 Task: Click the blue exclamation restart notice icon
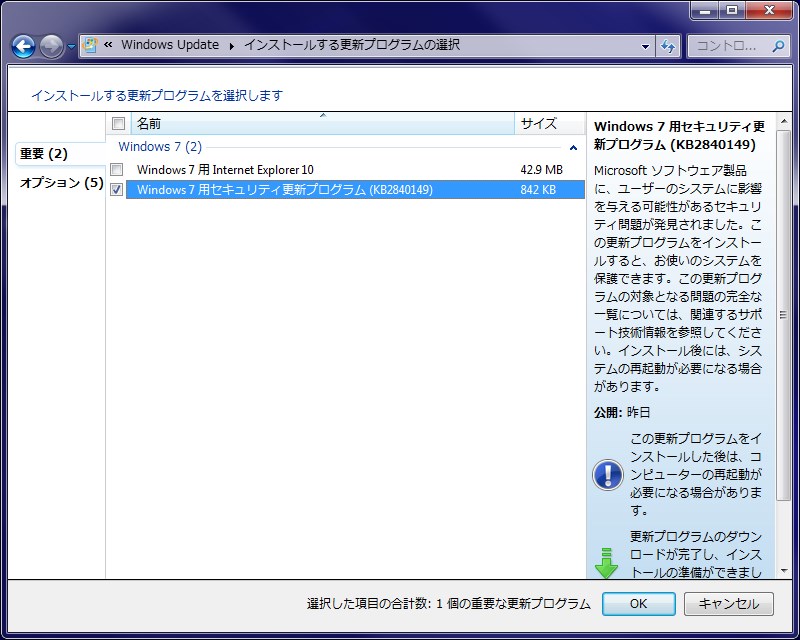click(x=607, y=474)
